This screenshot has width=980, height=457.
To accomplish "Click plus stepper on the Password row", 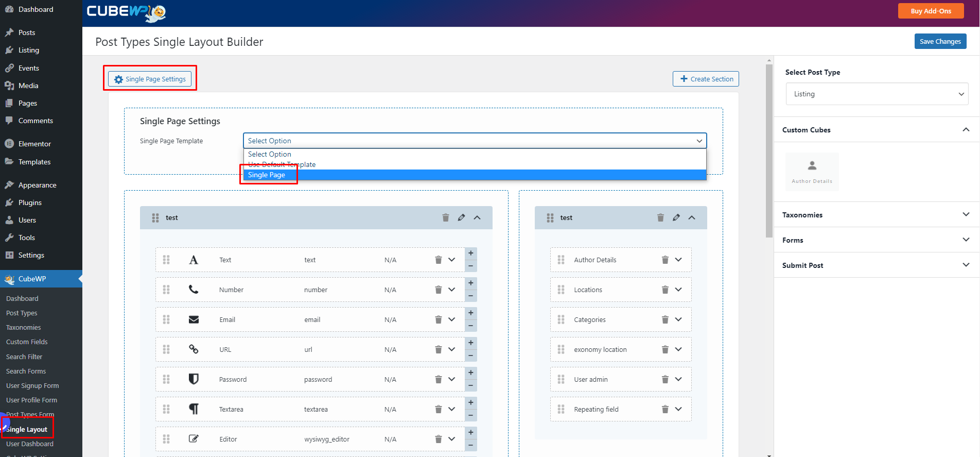I will [x=471, y=373].
